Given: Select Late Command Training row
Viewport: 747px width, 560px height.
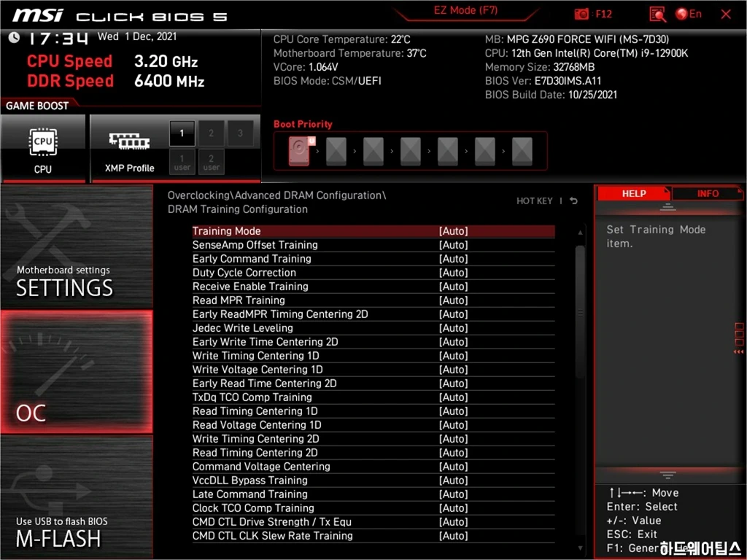Looking at the screenshot, I should [373, 494].
